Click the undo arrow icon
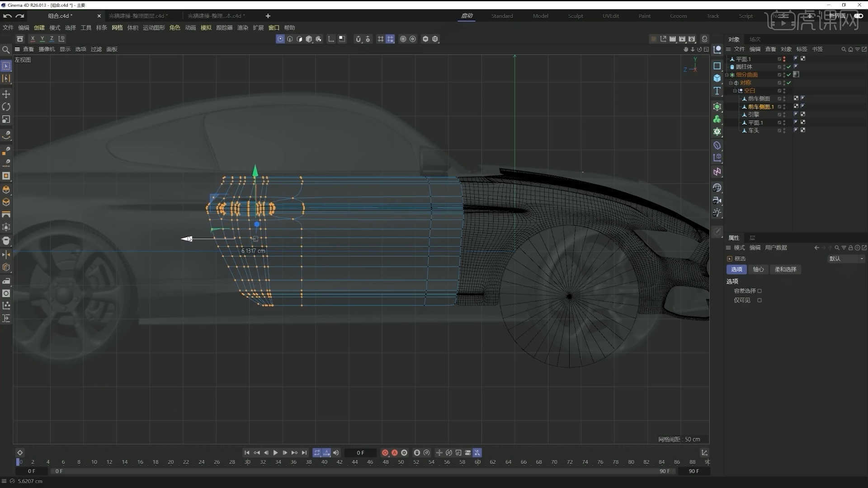868x488 pixels. tap(8, 16)
